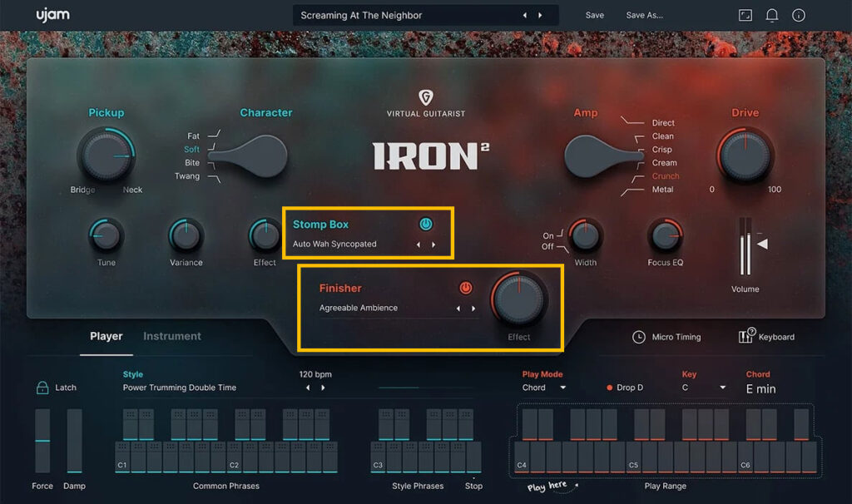The width and height of the screenshot is (852, 504).
Task: Open Key C dropdown
Action: (x=704, y=388)
